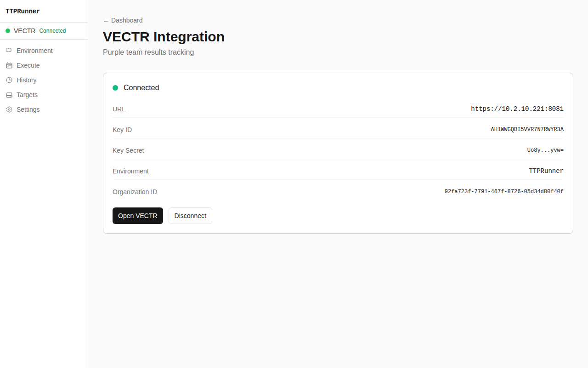Click the TTPRunner app logo
The width and height of the screenshot is (588, 368).
click(23, 11)
